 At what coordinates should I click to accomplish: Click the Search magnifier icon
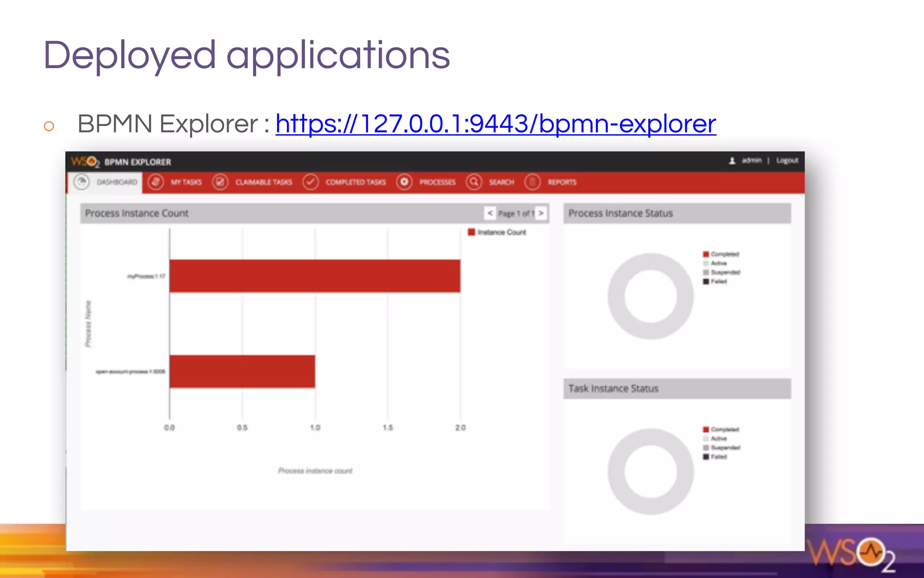point(474,182)
